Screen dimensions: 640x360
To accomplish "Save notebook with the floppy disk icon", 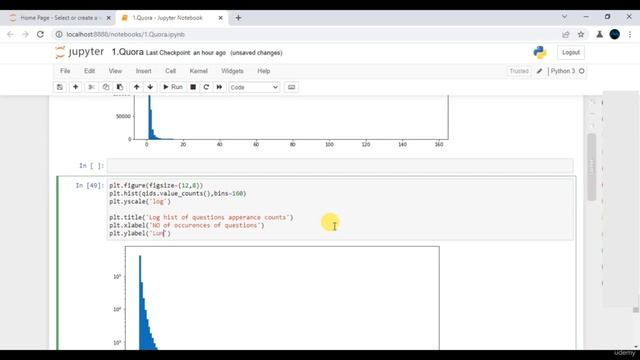I will click(60, 87).
